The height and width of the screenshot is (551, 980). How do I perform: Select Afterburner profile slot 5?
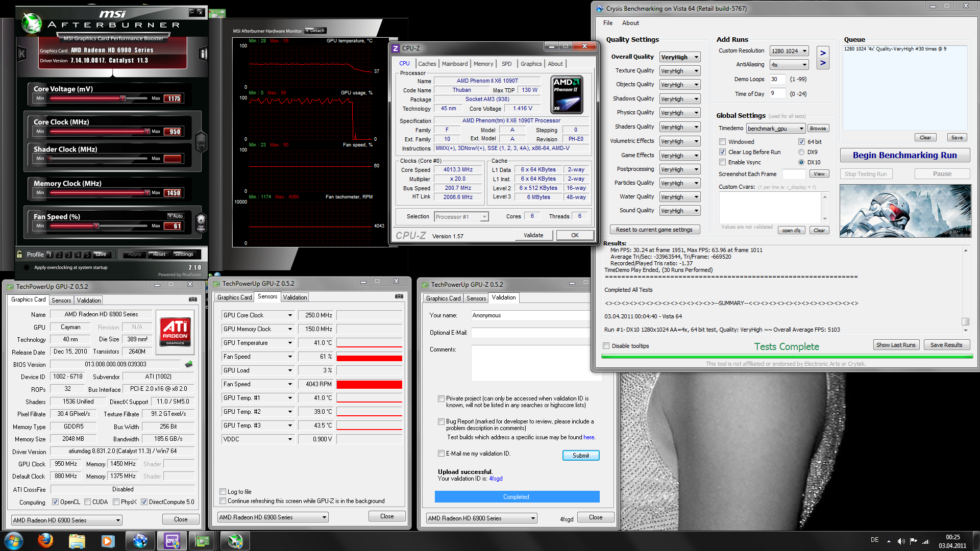[x=87, y=254]
